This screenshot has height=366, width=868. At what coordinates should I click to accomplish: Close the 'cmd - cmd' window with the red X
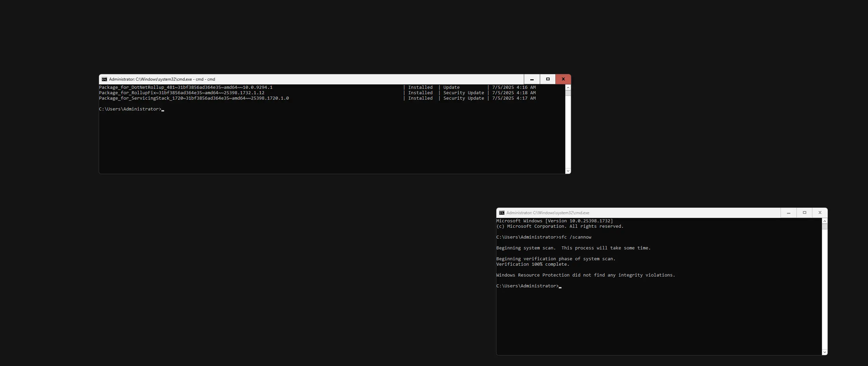pyautogui.click(x=563, y=79)
